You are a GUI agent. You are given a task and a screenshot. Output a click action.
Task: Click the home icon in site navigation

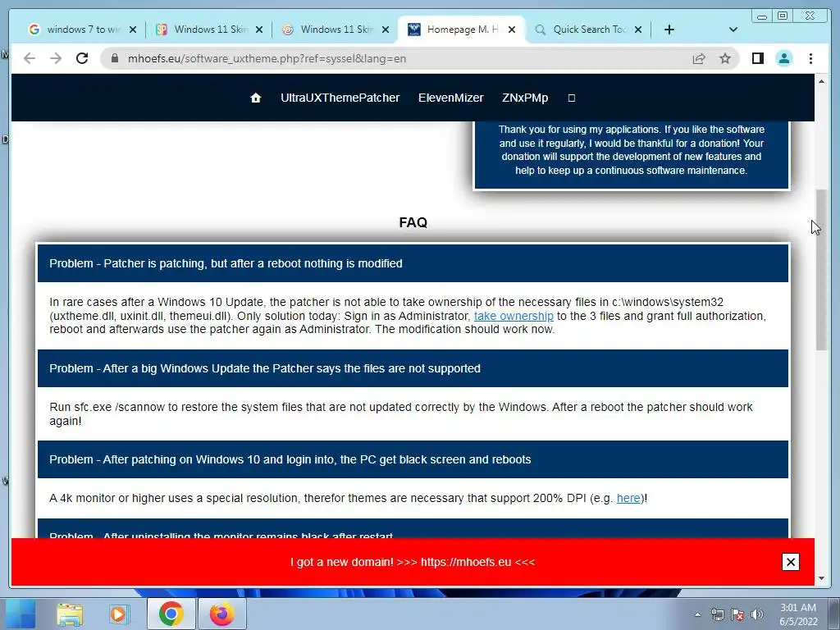coord(256,98)
